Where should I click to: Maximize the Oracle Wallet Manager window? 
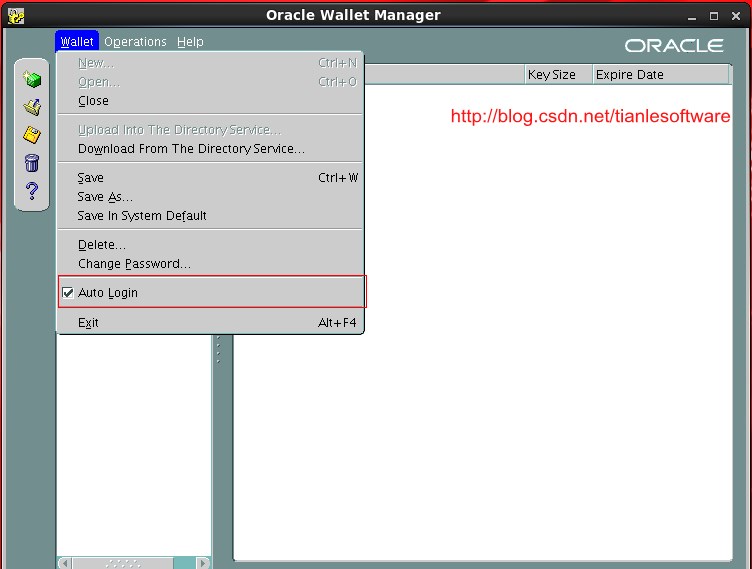pyautogui.click(x=714, y=16)
